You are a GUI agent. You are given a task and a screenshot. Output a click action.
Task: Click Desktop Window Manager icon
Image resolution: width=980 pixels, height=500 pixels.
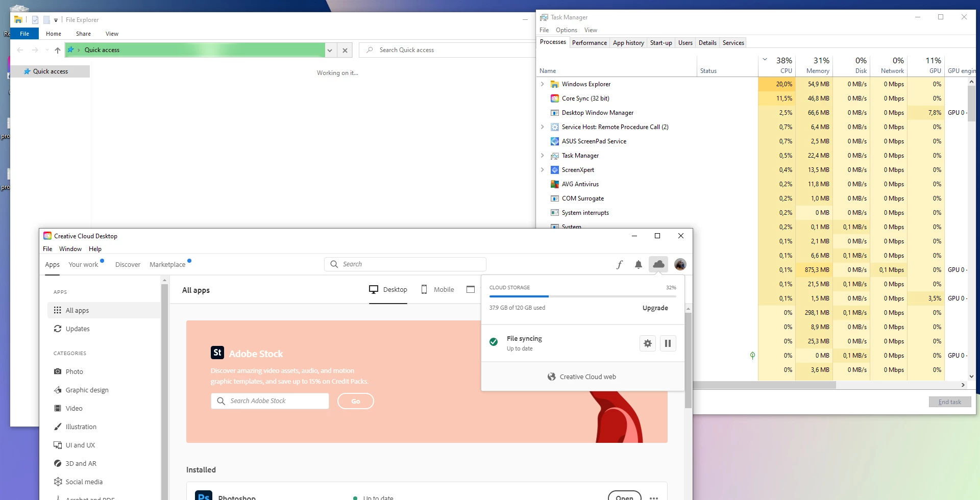555,113
